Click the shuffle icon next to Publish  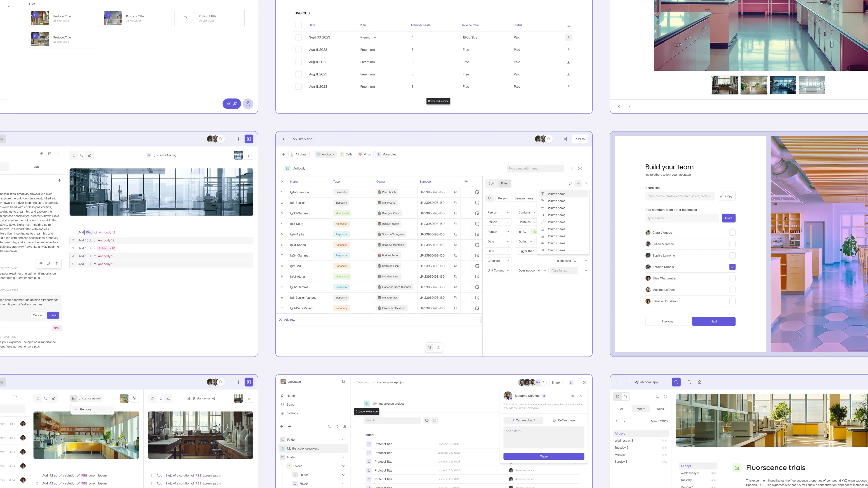point(565,139)
